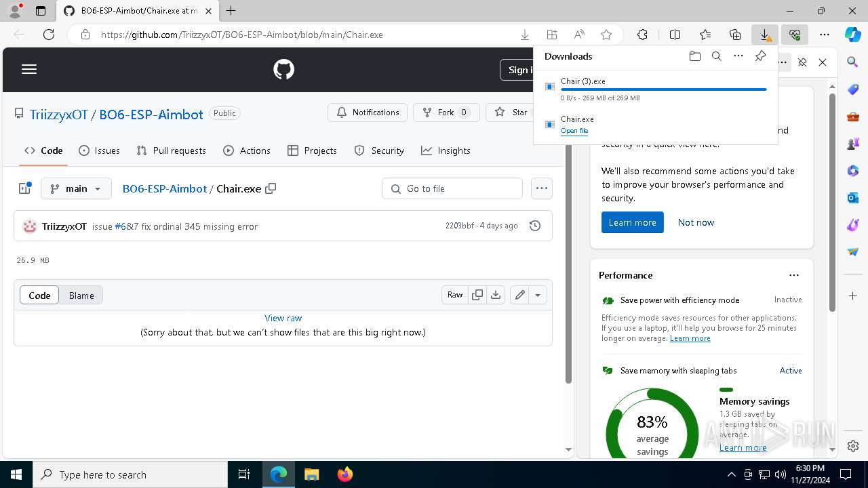868x488 pixels.
Task: Dismiss with Not now
Action: [x=696, y=222]
